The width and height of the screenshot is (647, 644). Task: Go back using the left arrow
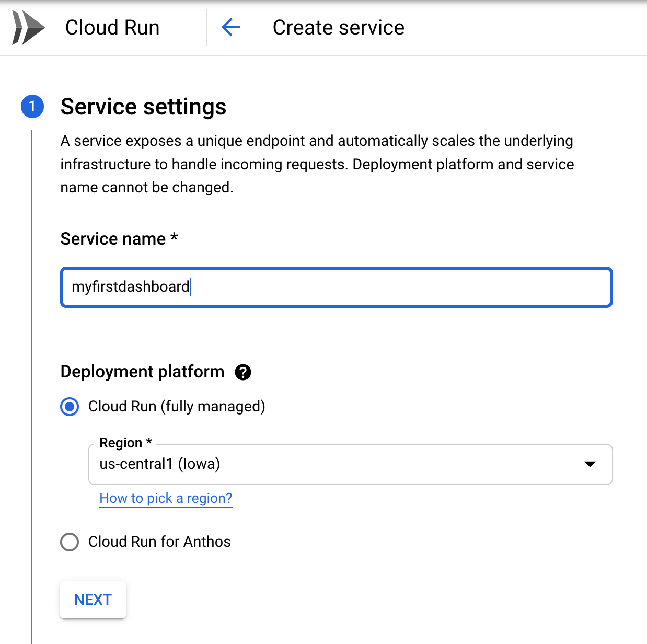click(x=231, y=27)
